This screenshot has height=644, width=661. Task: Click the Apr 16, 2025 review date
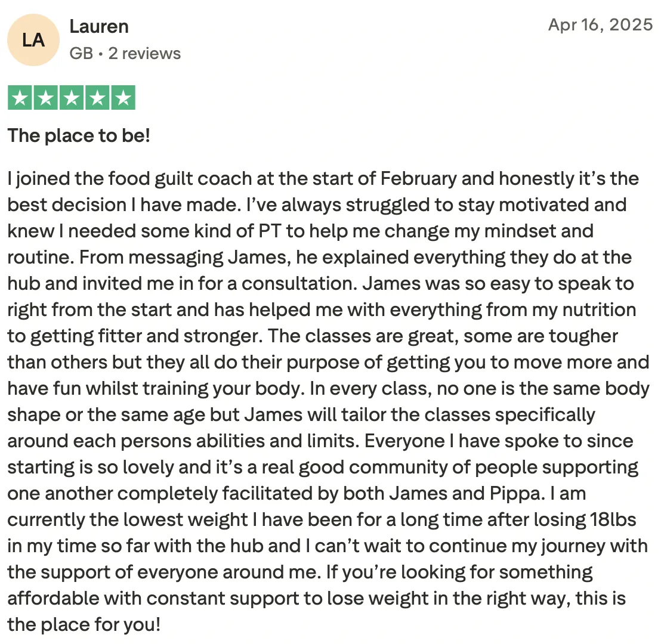click(600, 25)
